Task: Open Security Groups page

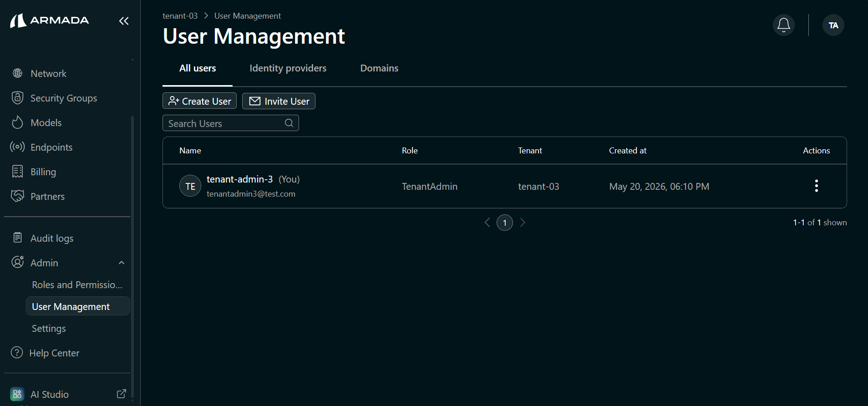Action: pos(63,98)
